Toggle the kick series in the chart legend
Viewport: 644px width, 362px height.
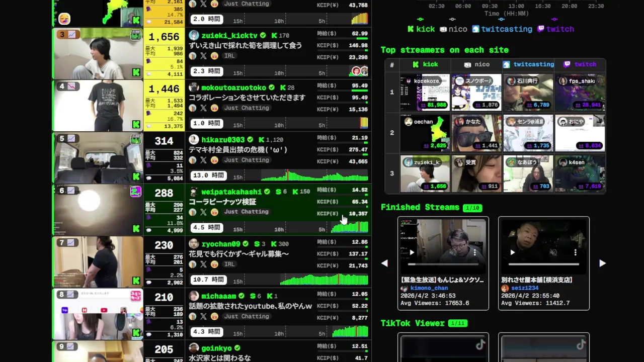(x=421, y=29)
